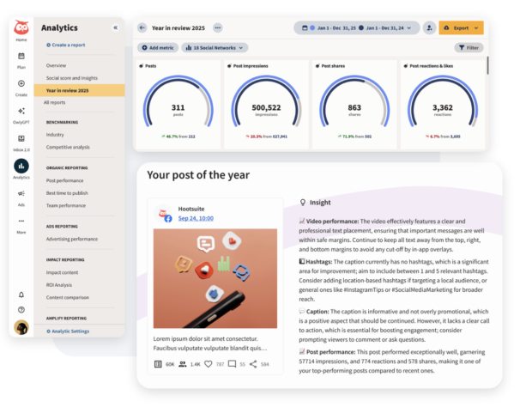Open the Ads megaphone icon
This screenshot has height=407, width=532.
(x=21, y=193)
